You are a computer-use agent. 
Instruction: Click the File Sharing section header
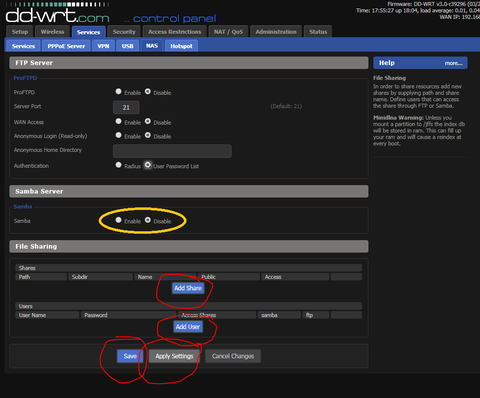[189, 246]
